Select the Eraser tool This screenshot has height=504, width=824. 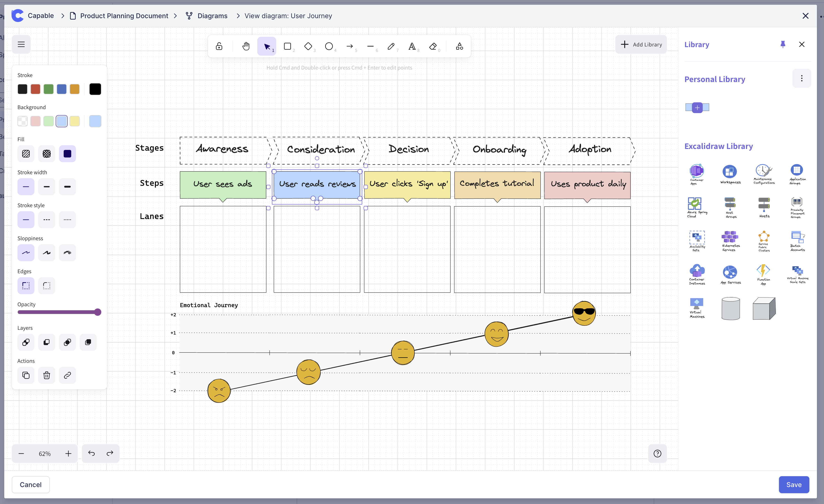[433, 46]
